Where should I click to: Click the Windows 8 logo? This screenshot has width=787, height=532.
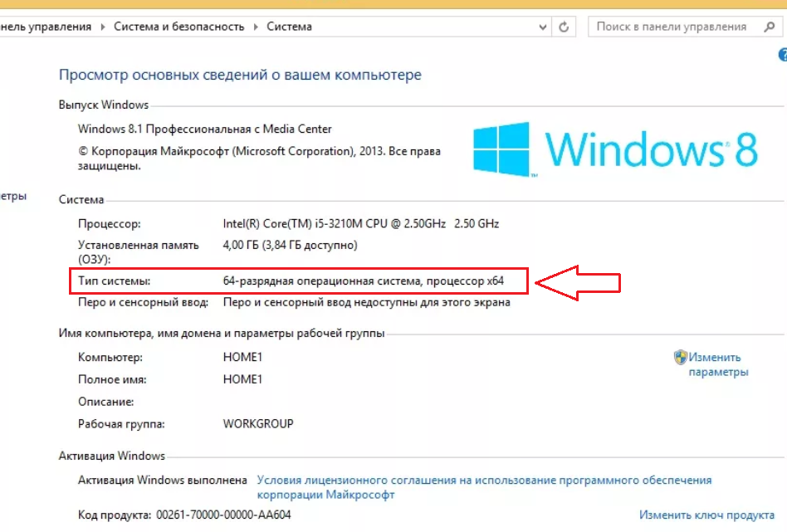[x=615, y=149]
